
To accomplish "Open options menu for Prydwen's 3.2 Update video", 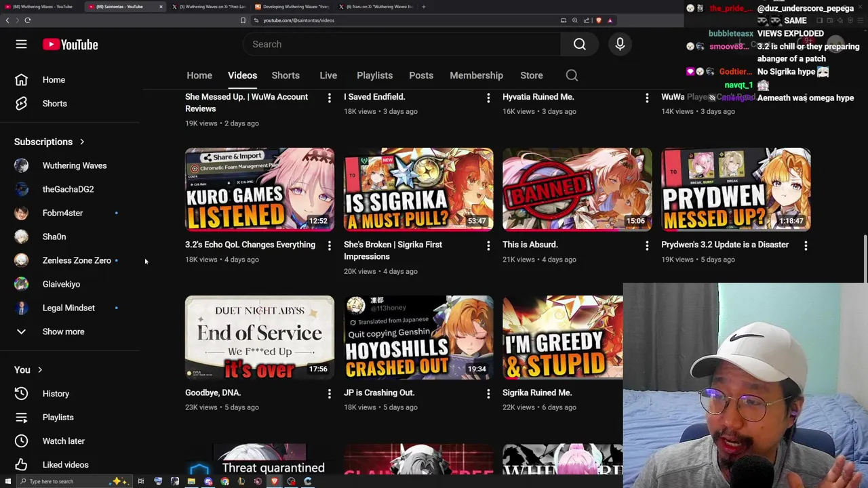I will click(x=806, y=245).
